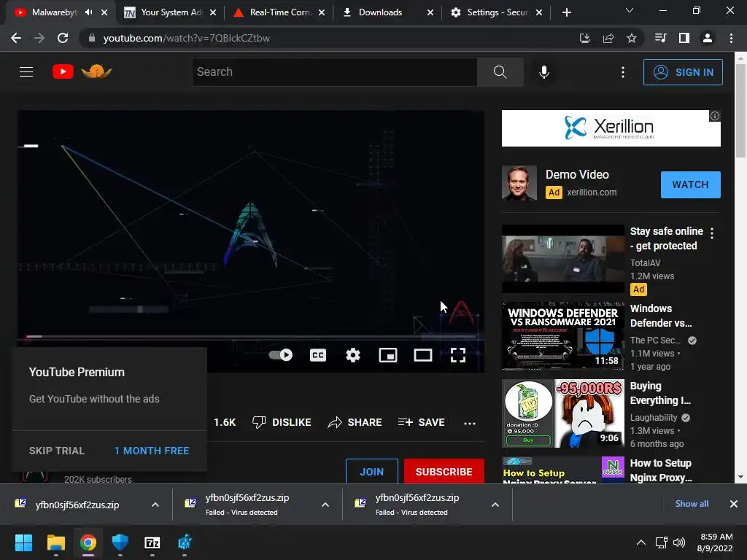Screen dimensions: 747x560
Task: Focus the YouTube Search field
Action: (x=334, y=72)
